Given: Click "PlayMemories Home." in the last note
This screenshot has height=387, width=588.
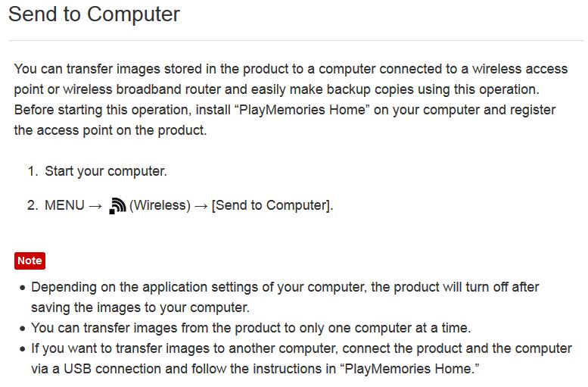Looking at the screenshot, I should [409, 369].
